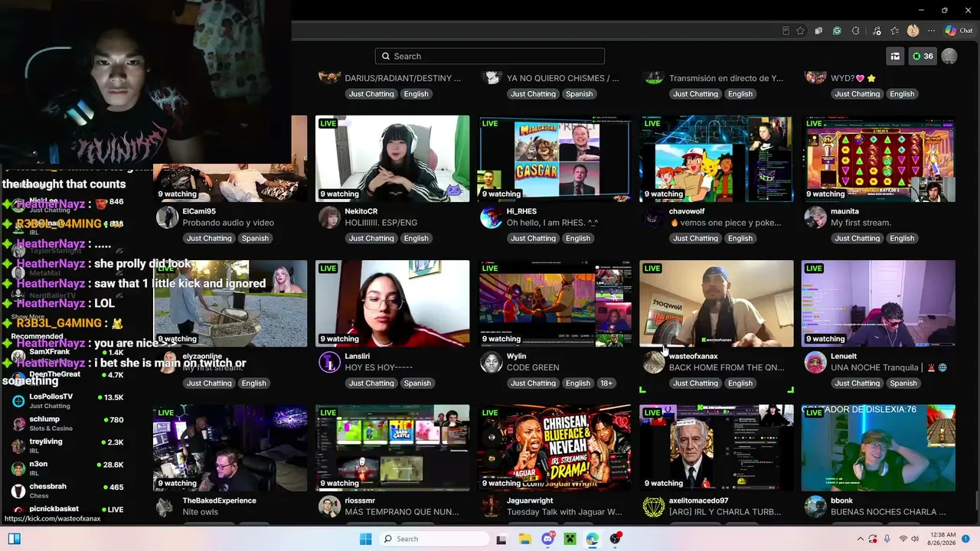Open File Explorer from the taskbar

pyautogui.click(x=525, y=539)
